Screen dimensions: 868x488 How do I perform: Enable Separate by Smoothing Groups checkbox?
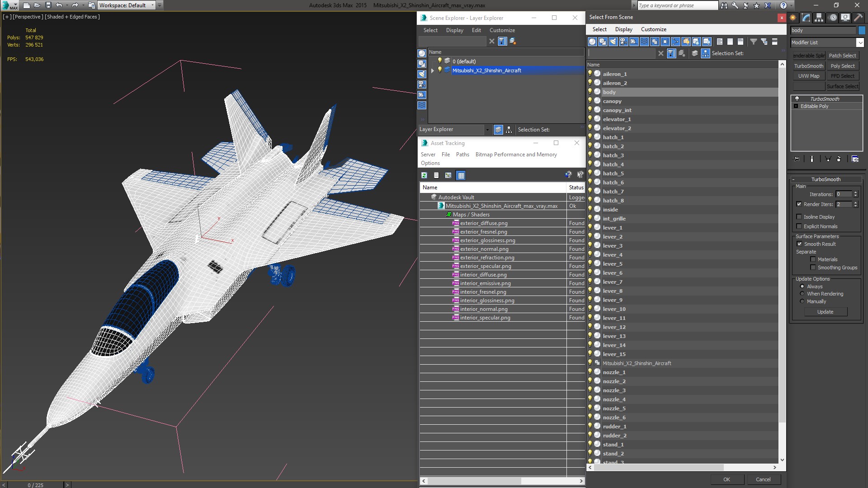[813, 267]
